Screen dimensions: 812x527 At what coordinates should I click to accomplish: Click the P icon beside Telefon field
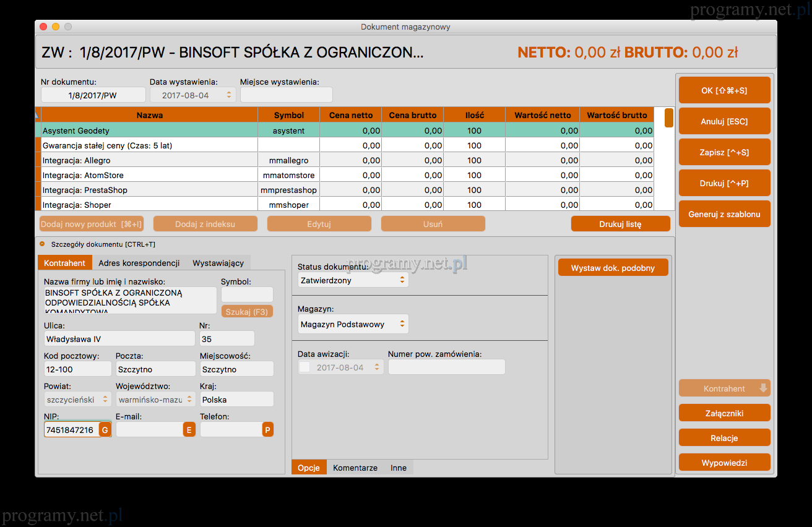(267, 430)
